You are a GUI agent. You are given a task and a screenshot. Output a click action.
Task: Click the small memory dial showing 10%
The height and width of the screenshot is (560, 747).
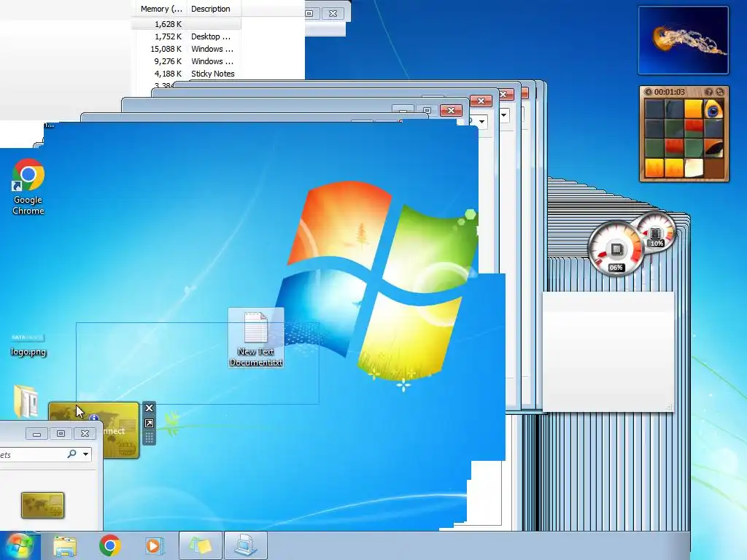657,232
